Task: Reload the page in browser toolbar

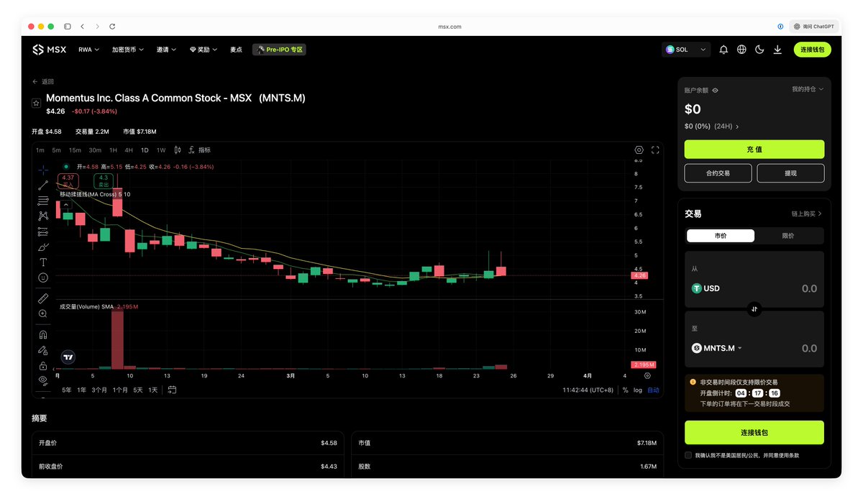Action: tap(112, 27)
